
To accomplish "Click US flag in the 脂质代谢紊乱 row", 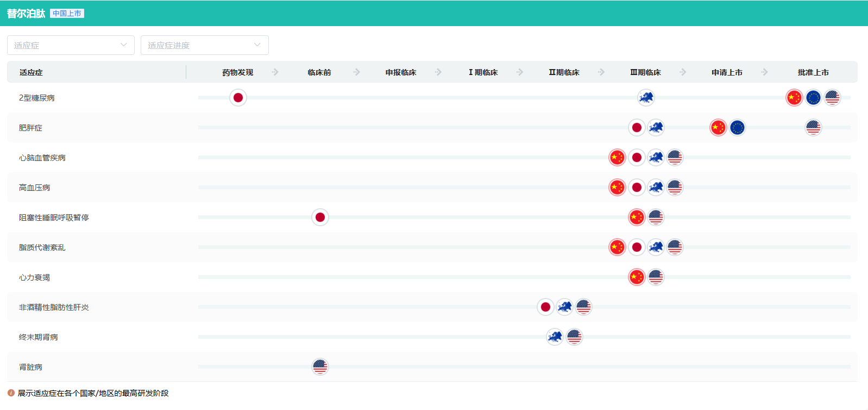I will tap(675, 247).
